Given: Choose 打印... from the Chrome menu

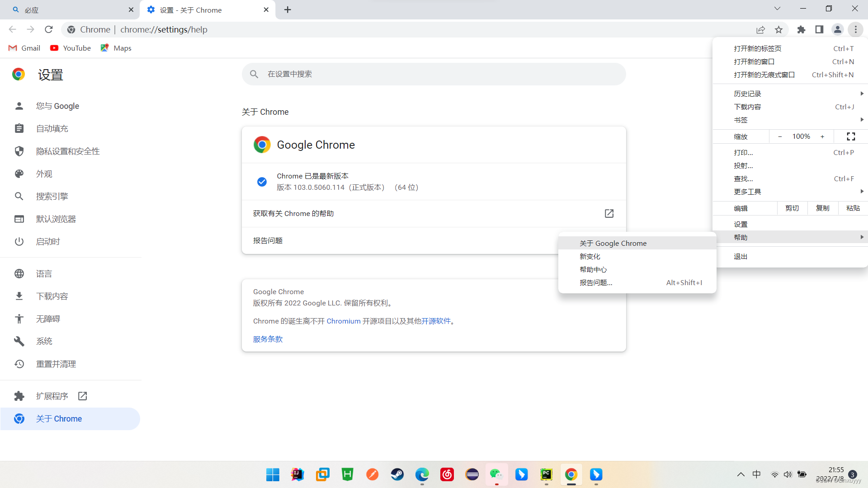Looking at the screenshot, I should coord(790,153).
